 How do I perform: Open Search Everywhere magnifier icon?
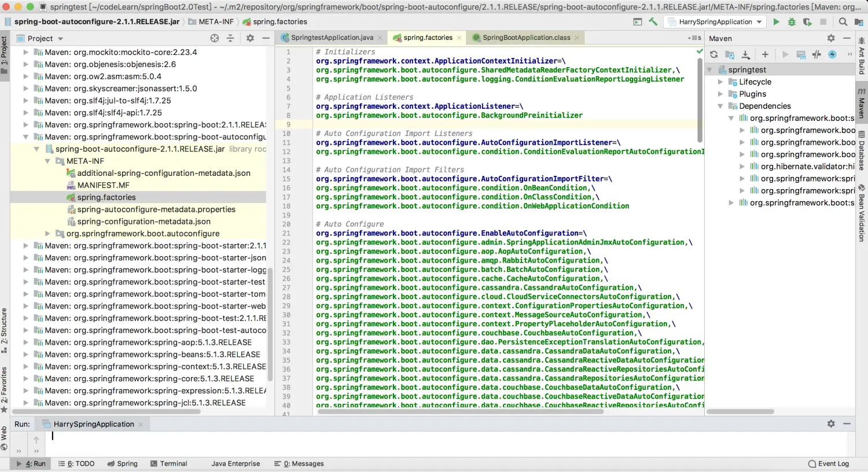point(843,22)
